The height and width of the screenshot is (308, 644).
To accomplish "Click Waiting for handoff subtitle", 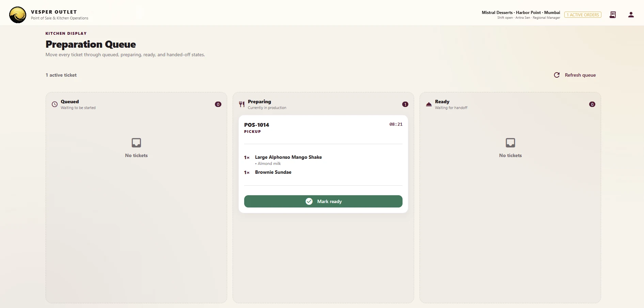I will 451,108.
